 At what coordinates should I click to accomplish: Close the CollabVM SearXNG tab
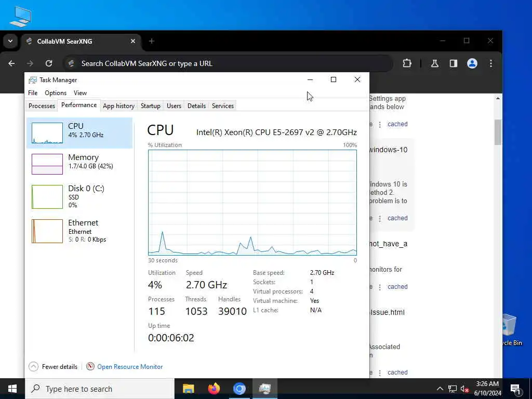(x=133, y=41)
